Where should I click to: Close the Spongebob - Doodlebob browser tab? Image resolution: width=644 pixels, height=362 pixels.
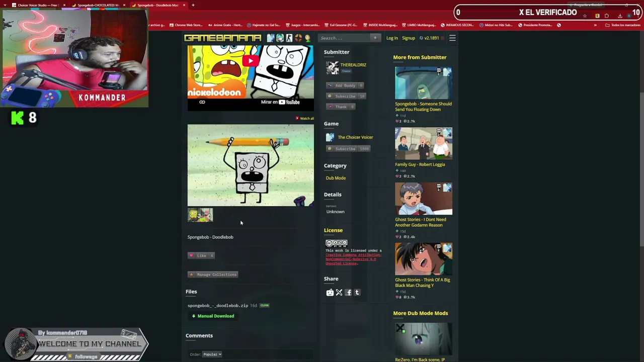[184, 5]
